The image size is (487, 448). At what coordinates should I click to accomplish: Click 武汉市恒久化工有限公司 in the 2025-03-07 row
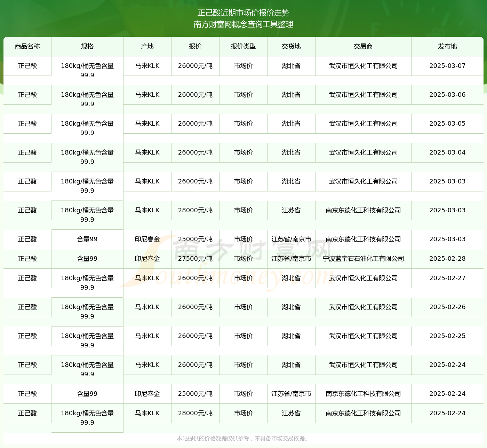coord(364,66)
